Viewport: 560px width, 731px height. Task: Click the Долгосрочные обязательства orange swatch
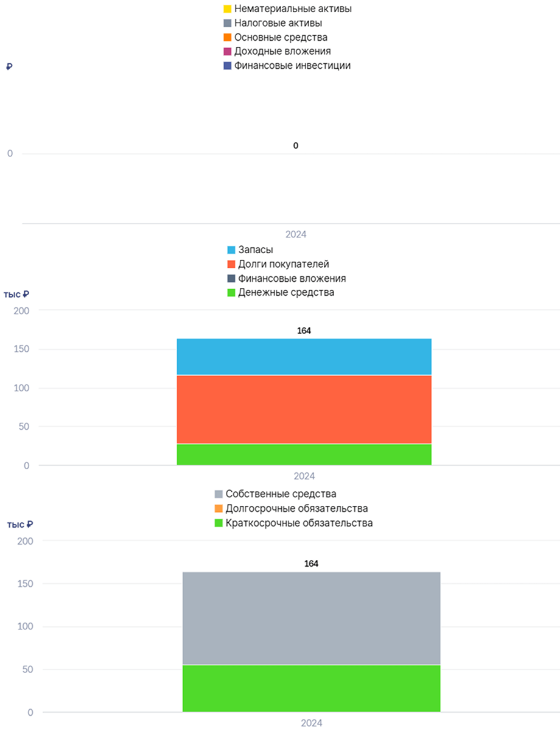[218, 508]
